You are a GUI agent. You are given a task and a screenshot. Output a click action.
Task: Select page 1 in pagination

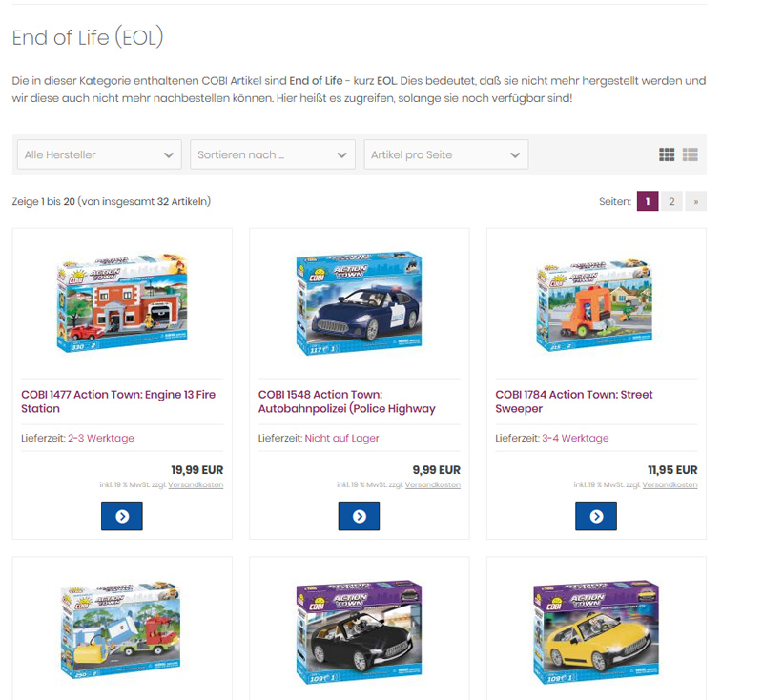click(648, 201)
